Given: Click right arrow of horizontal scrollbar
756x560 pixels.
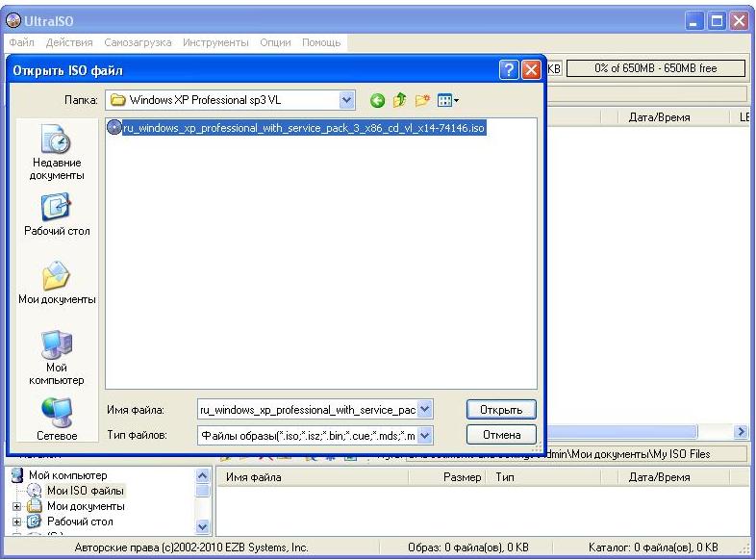Looking at the screenshot, I should click(x=740, y=431).
